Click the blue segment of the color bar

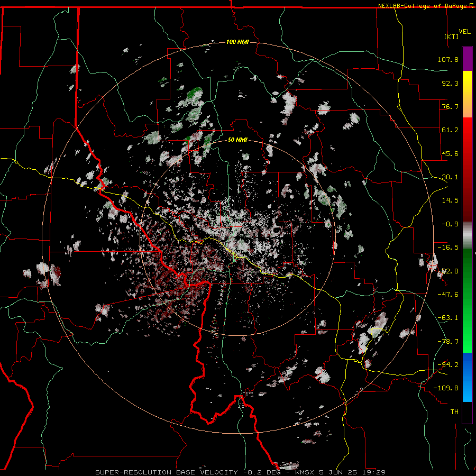pyautogui.click(x=467, y=377)
